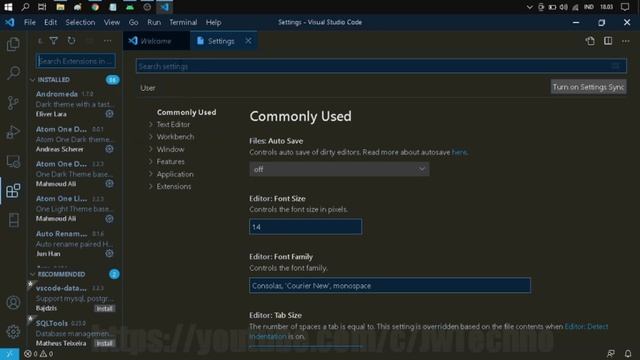Focus the Search settings field
The width and height of the screenshot is (640, 360).
(381, 66)
